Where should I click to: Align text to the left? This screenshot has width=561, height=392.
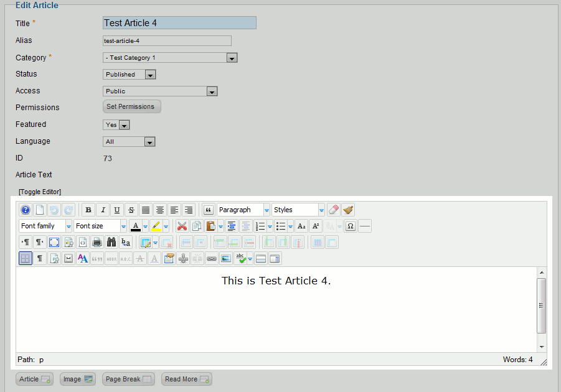click(174, 210)
